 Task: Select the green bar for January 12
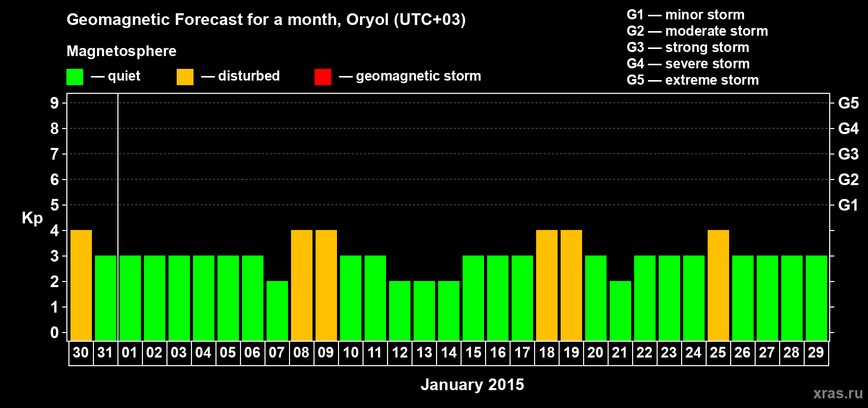pyautogui.click(x=400, y=311)
